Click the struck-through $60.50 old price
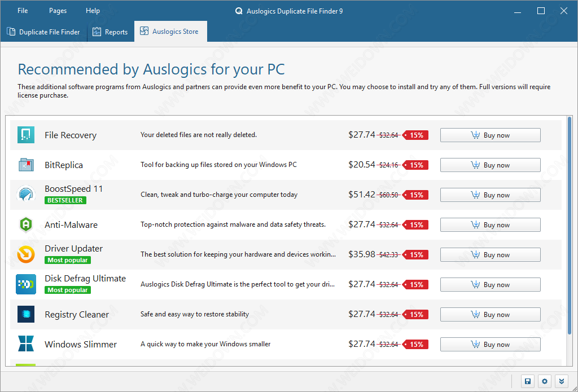Image resolution: width=578 pixels, height=392 pixels. tap(389, 195)
